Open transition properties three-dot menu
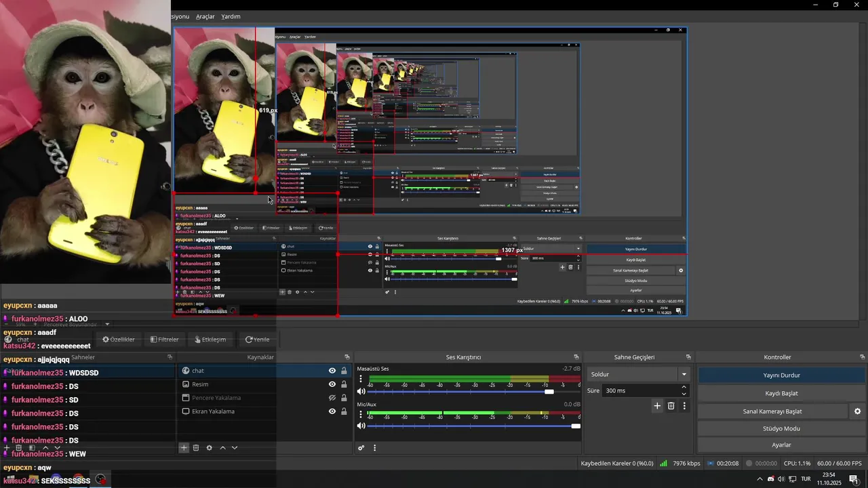This screenshot has height=488, width=868. (684, 406)
